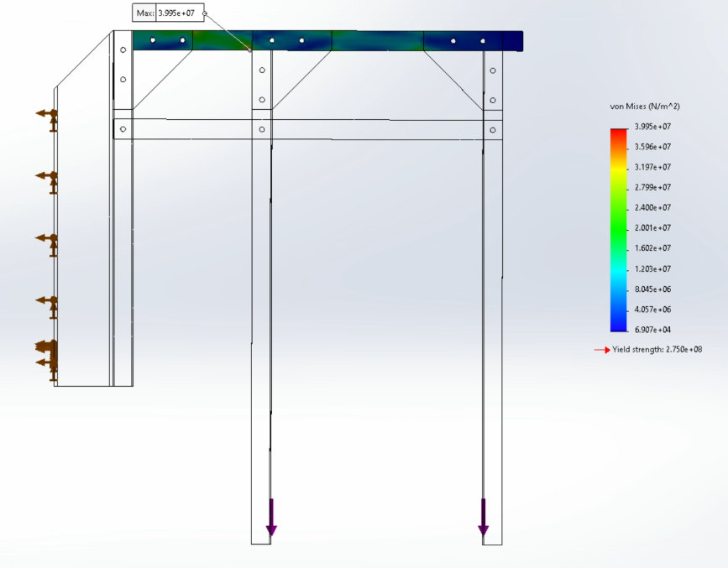Select the right purple downward force arrow

click(x=484, y=518)
